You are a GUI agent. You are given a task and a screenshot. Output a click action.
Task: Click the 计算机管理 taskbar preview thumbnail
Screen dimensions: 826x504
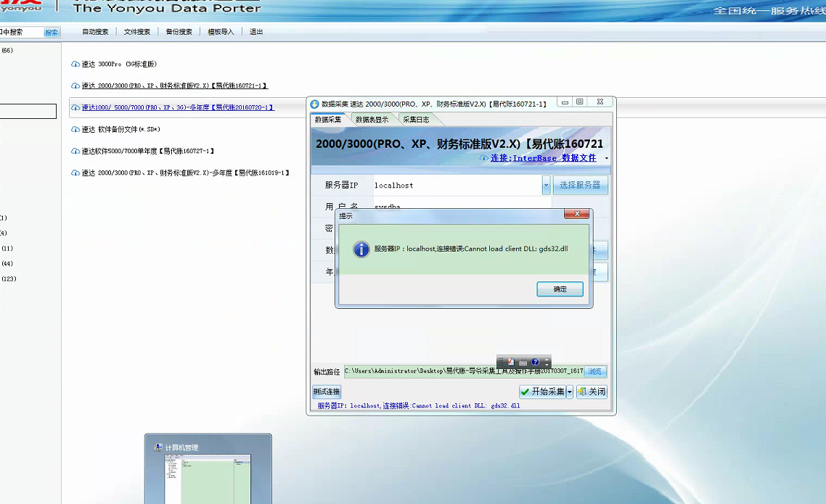pos(208,468)
